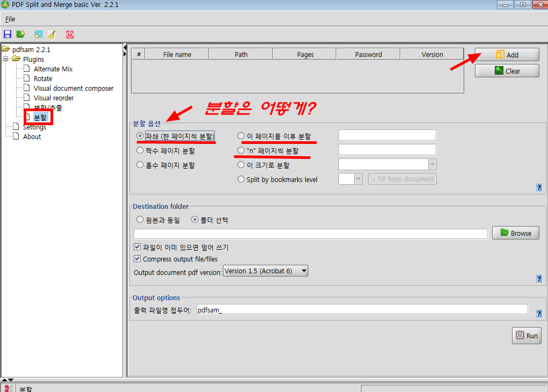
Task: Click the Save log toolbar icon
Action: (x=38, y=34)
